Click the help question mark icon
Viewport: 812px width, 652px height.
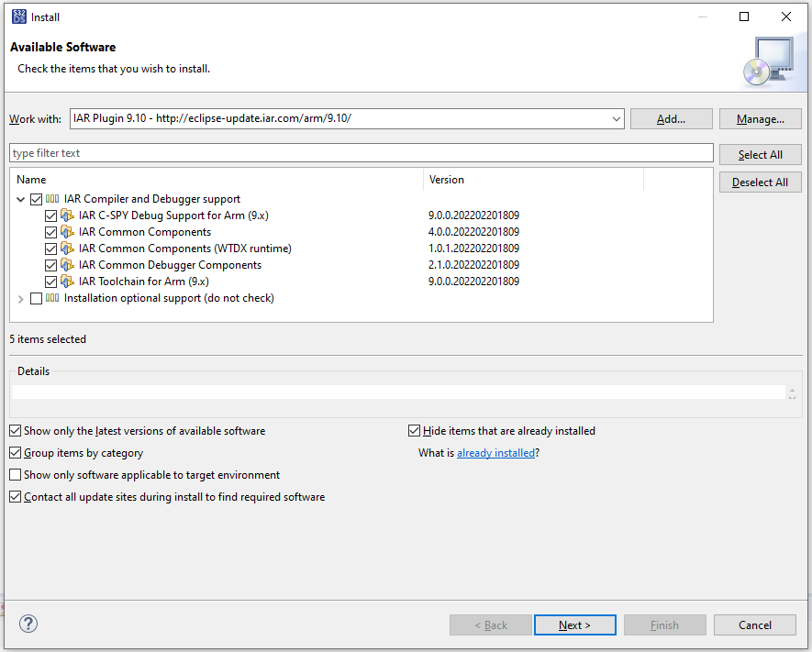coord(28,624)
